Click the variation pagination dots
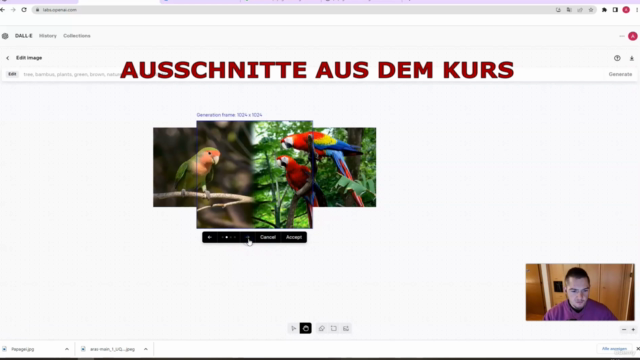Image resolution: width=640 pixels, height=360 pixels. pyautogui.click(x=229, y=237)
